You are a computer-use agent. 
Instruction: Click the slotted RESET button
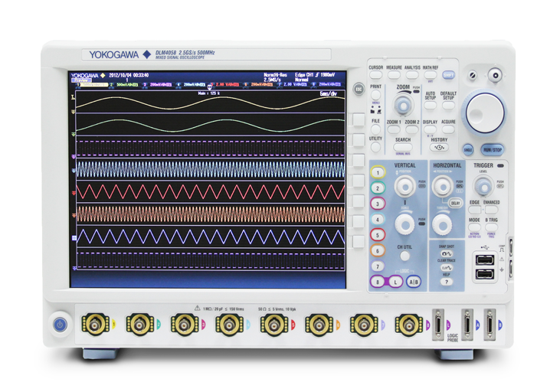coord(473,75)
